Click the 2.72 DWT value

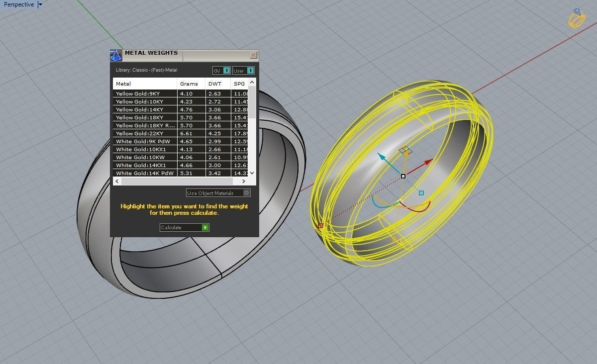pos(214,101)
